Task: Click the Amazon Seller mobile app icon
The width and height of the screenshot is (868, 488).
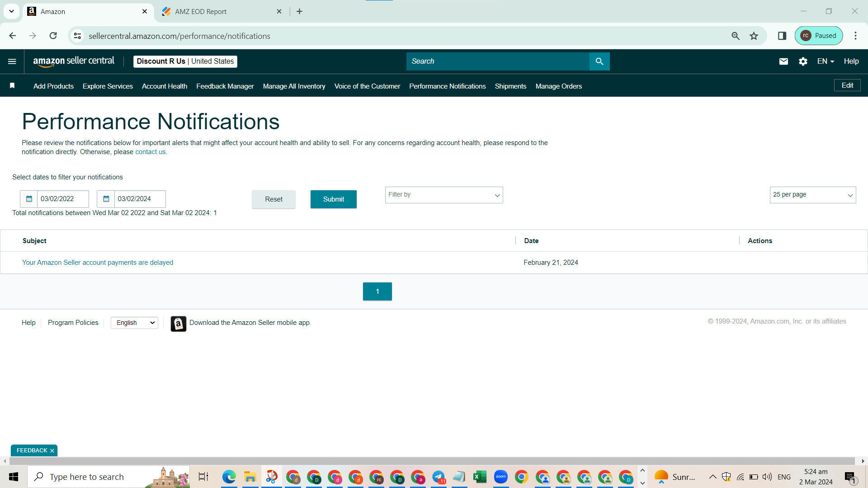Action: point(179,324)
